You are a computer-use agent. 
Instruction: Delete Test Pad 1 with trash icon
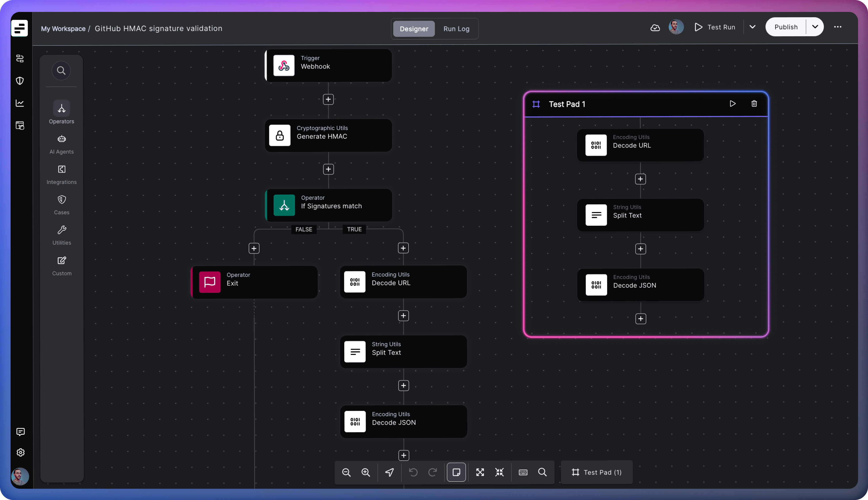tap(754, 104)
